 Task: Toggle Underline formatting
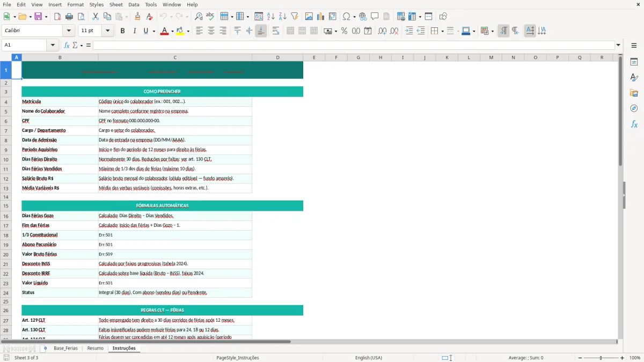pos(145,31)
